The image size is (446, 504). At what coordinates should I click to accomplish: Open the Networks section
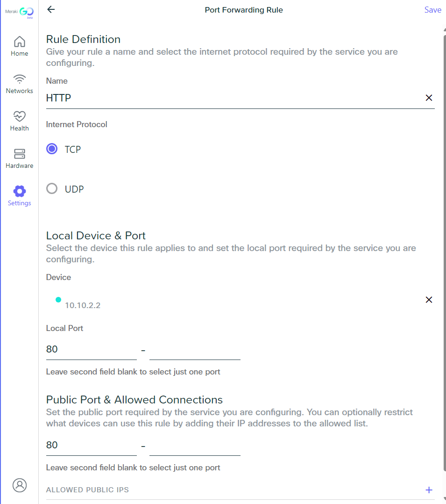pos(19,83)
